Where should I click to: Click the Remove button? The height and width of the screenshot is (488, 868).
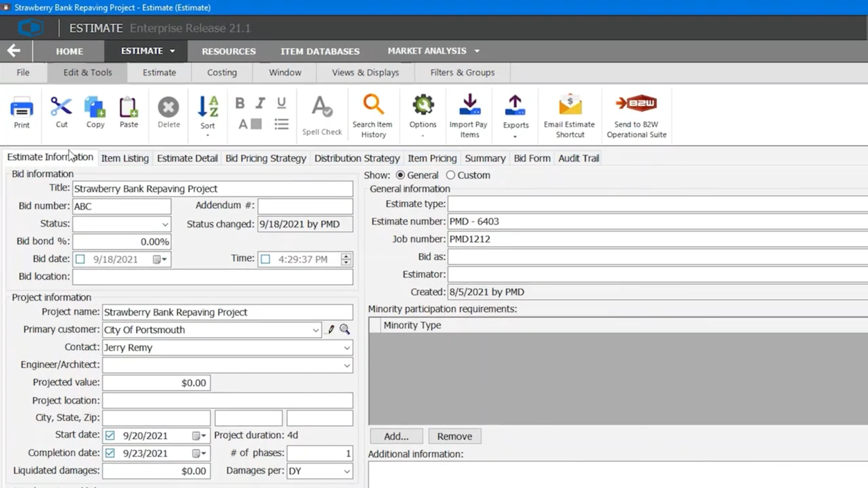pos(454,436)
